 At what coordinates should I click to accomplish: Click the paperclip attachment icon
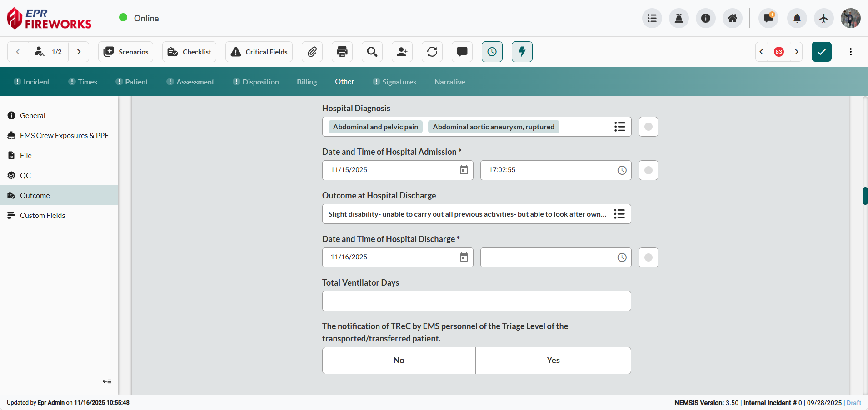coord(312,52)
